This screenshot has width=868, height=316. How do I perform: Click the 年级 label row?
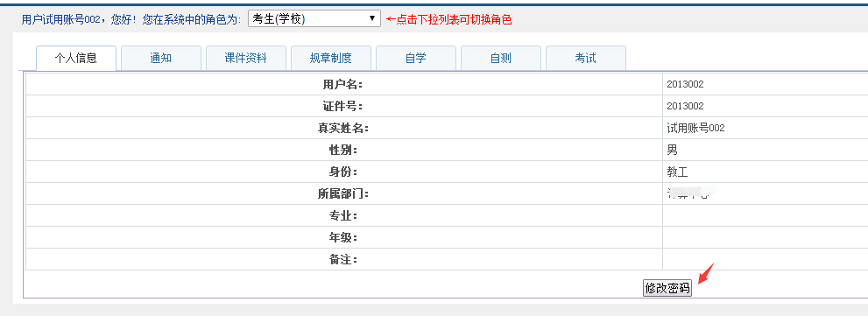343,237
